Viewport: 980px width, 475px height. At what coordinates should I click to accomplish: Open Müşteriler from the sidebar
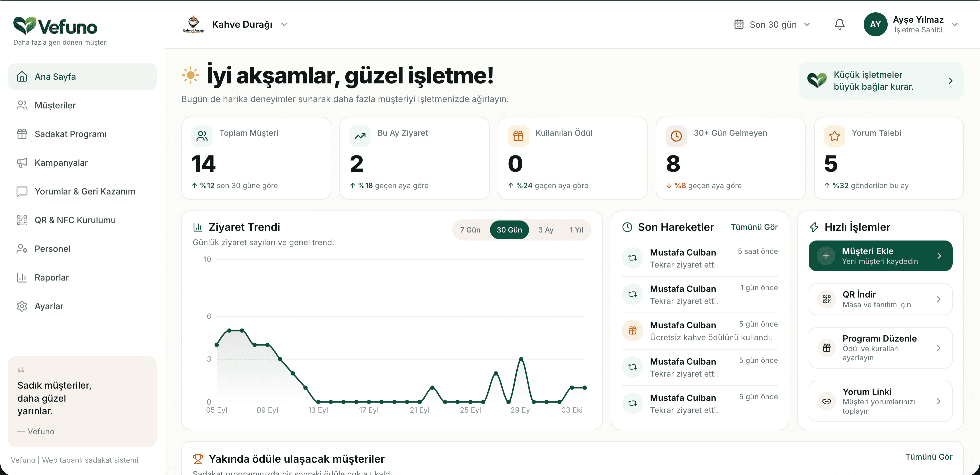tap(82, 105)
